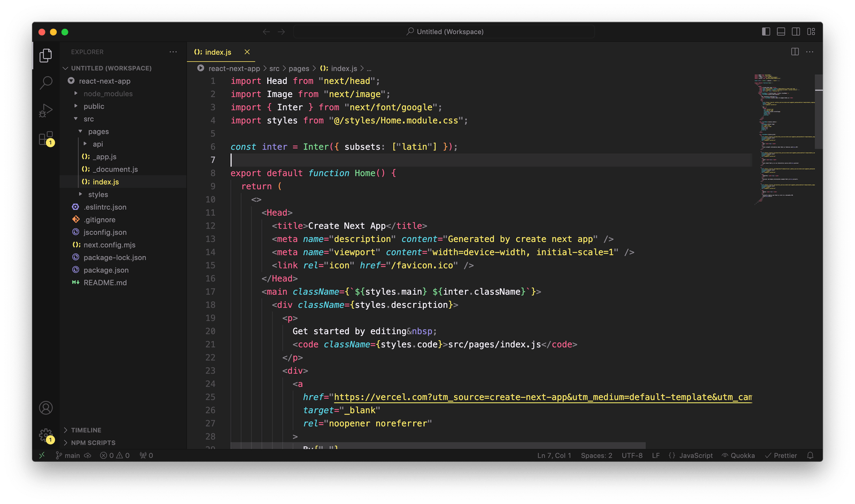Open .eslintrc.json file
This screenshot has width=855, height=504.
click(105, 207)
